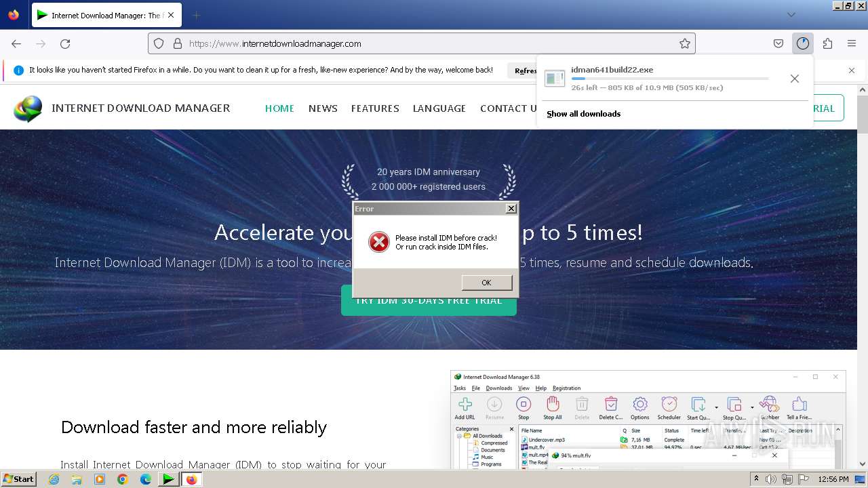Click the IDM 6.38 application screenshot image

648,420
